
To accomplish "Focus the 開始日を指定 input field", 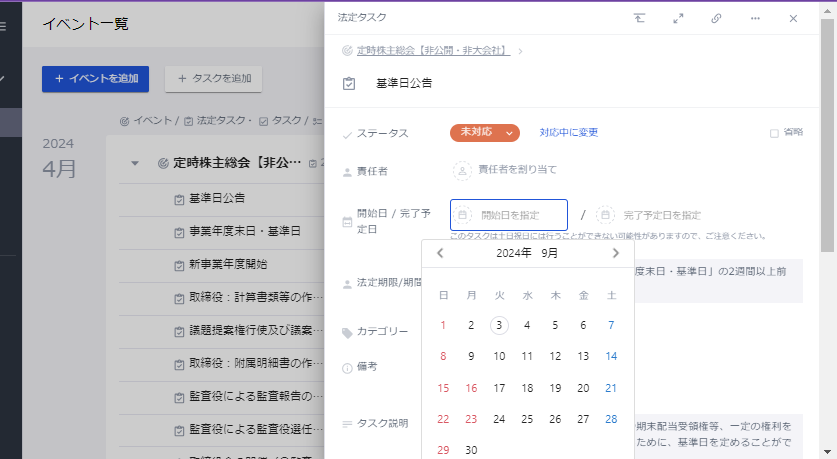I will tap(509, 215).
